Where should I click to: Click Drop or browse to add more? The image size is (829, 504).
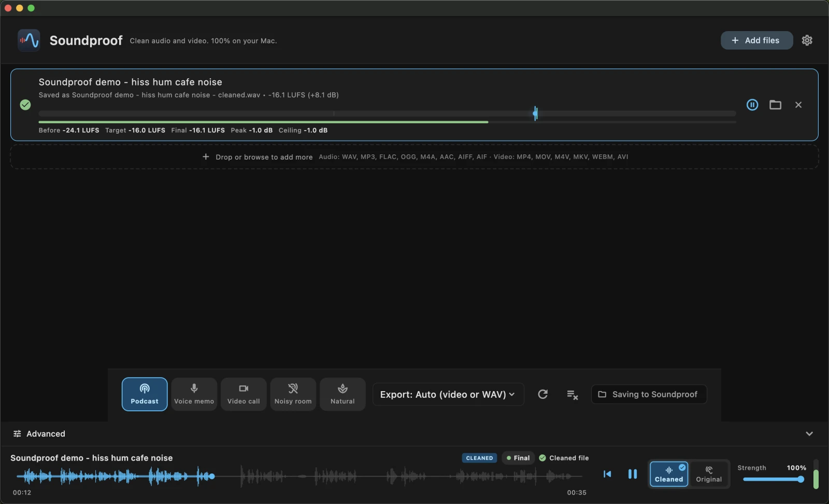click(x=264, y=157)
